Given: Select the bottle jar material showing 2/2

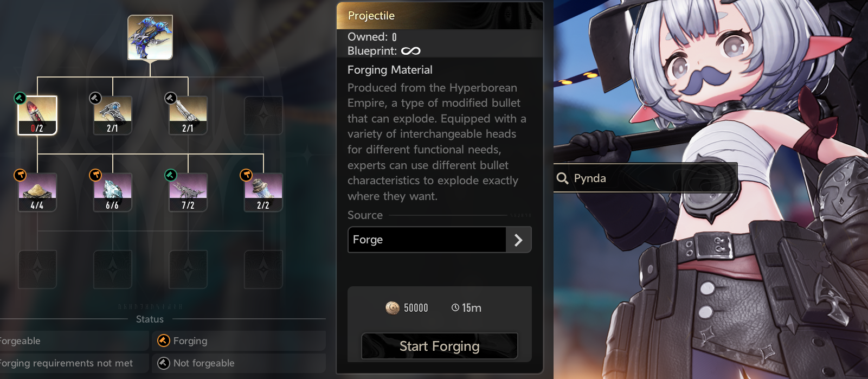Looking at the screenshot, I should [x=263, y=192].
